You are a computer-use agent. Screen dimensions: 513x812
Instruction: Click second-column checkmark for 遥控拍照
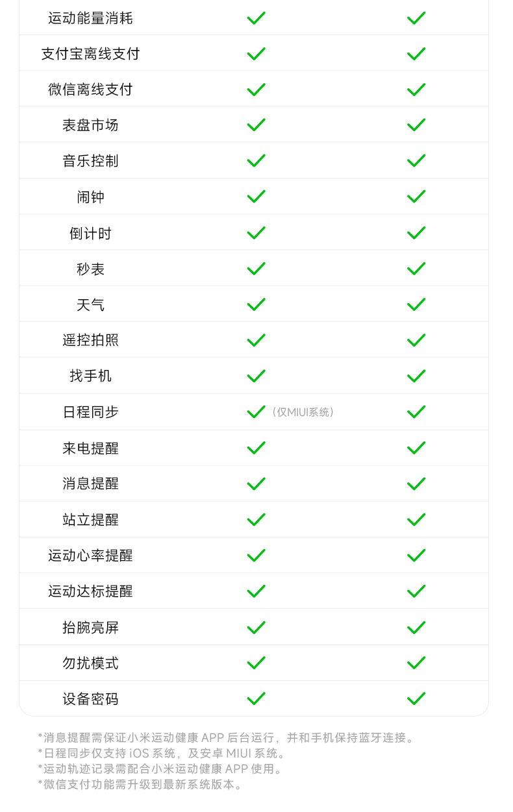point(416,340)
